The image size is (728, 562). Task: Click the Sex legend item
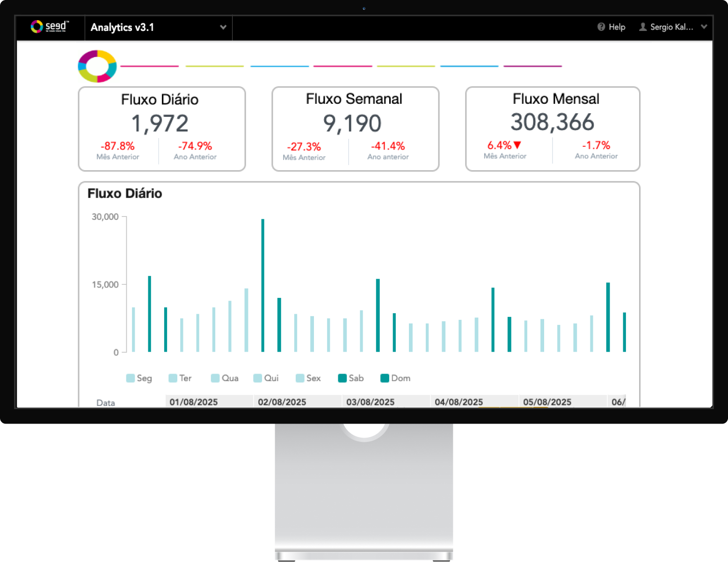308,378
